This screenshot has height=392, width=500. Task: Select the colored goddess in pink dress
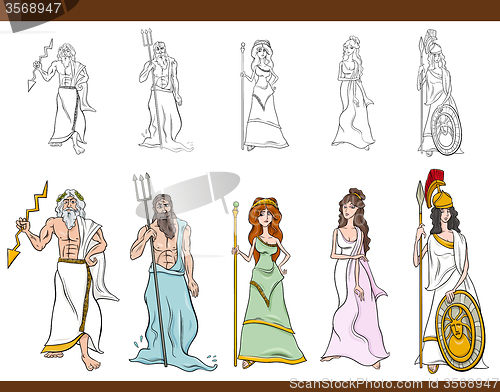point(355,278)
